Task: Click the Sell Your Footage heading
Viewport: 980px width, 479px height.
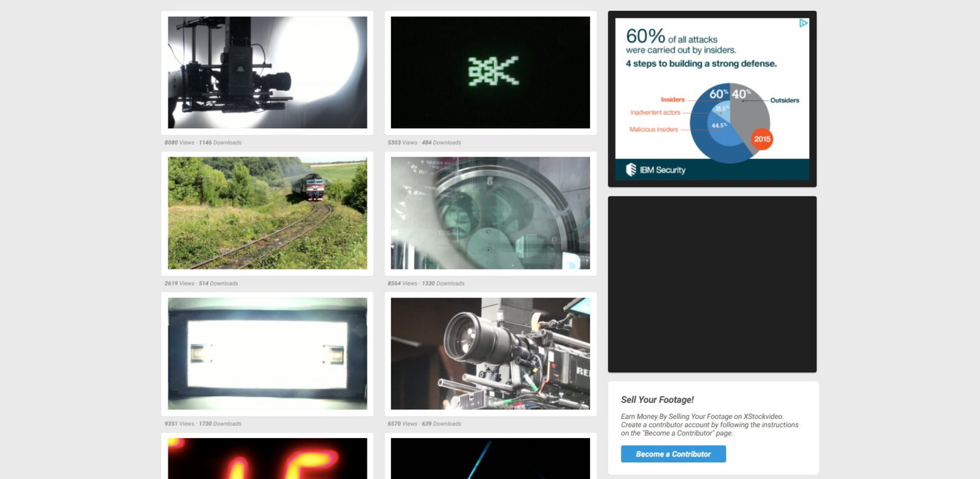Action: pos(657,399)
